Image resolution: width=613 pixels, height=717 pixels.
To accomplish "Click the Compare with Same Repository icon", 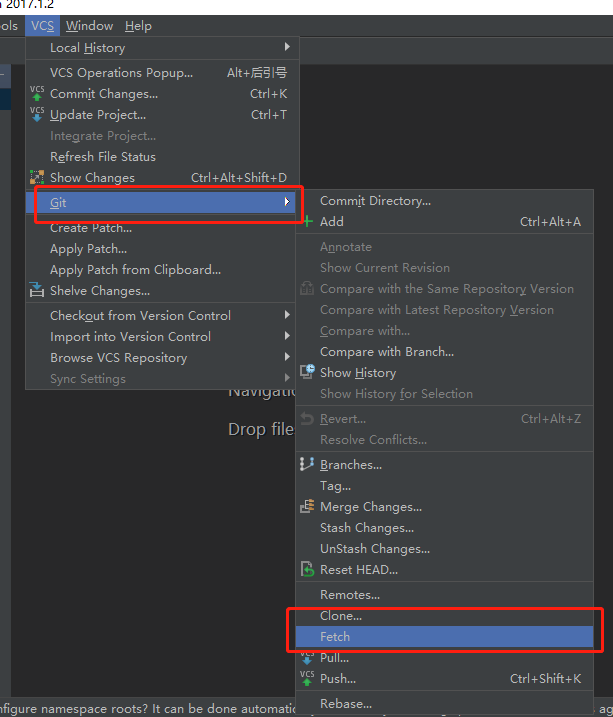I will click(307, 289).
